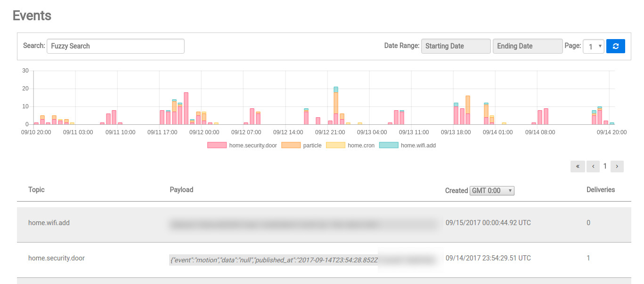Open the Page number dropdown

click(x=593, y=46)
